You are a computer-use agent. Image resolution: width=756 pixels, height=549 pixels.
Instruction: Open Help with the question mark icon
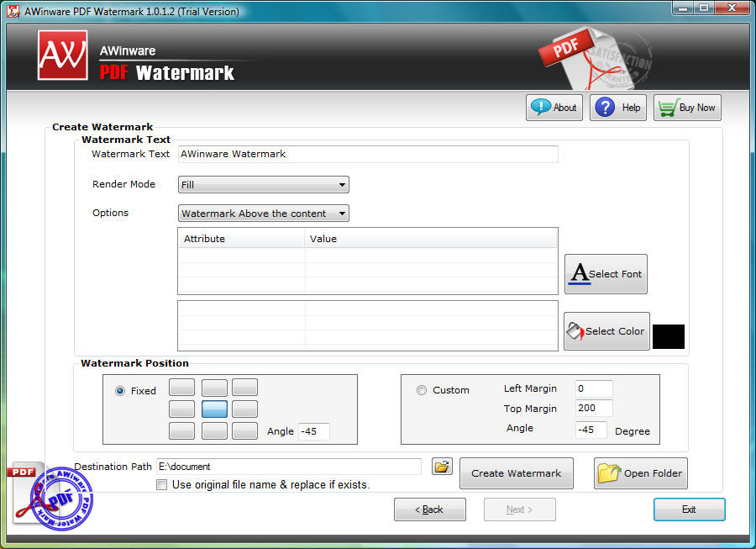(617, 107)
